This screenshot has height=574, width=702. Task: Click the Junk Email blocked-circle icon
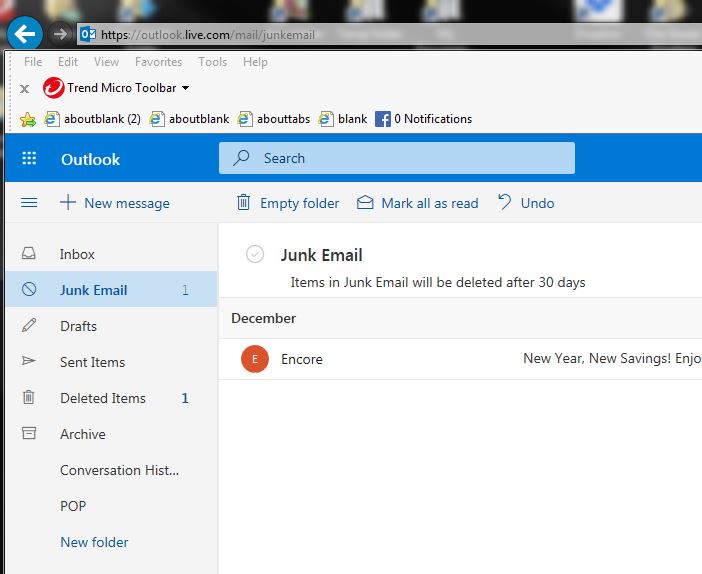(x=29, y=289)
